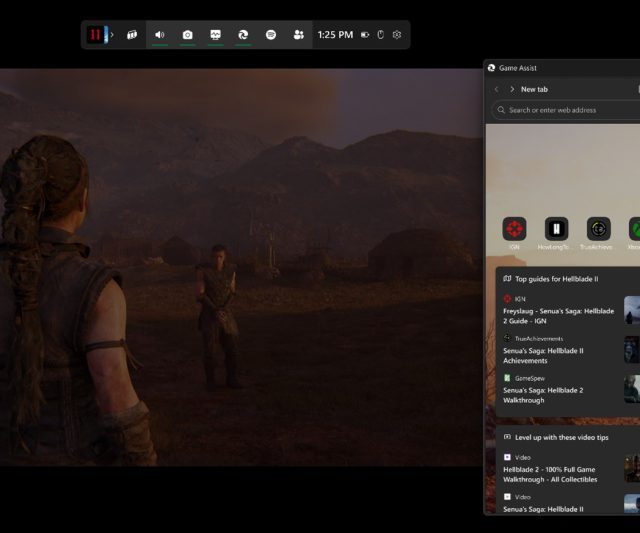Open Game Bar settings gear
Image resolution: width=640 pixels, height=533 pixels.
click(397, 35)
